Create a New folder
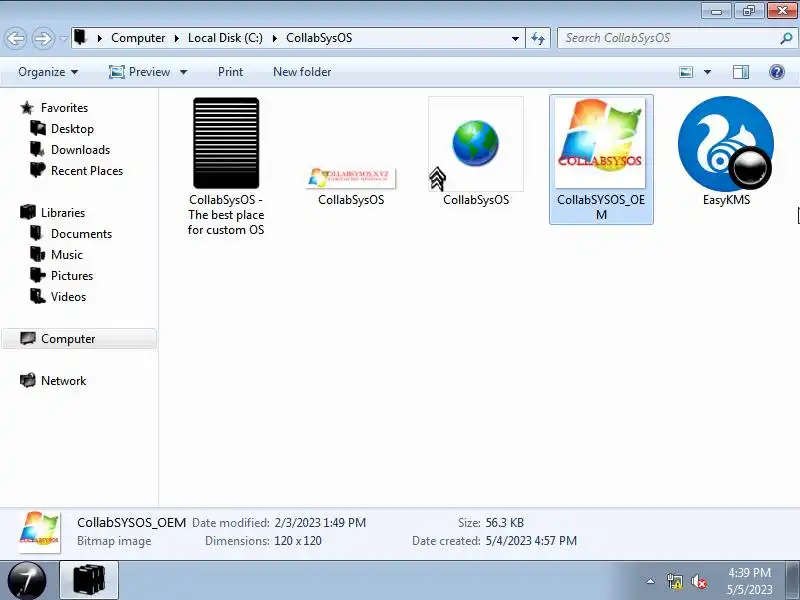 pos(302,72)
